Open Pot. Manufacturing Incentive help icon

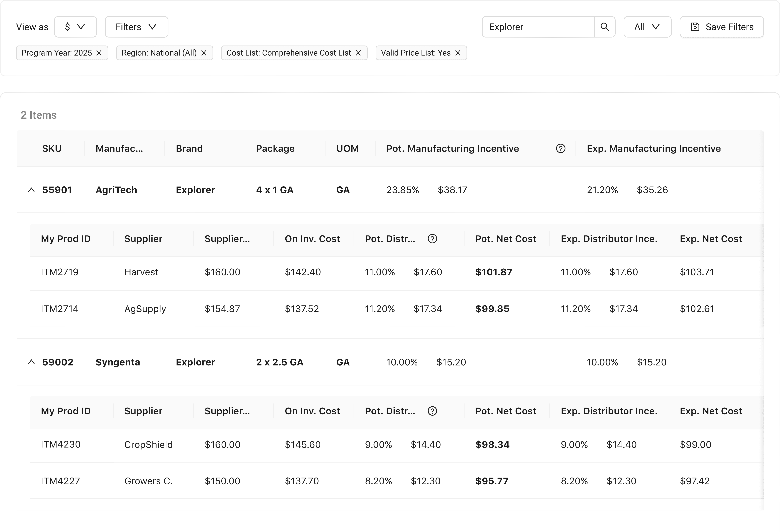[560, 149]
